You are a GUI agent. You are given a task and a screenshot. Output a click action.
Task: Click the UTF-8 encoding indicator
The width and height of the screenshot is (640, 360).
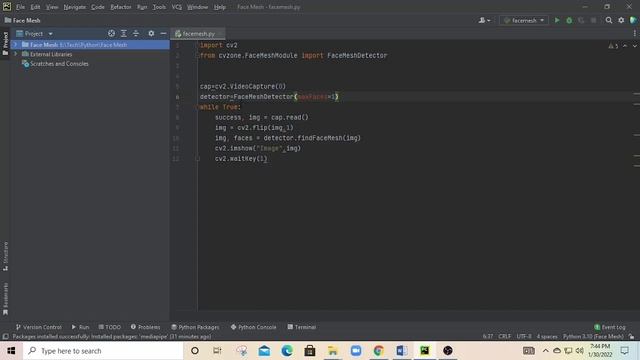(524, 336)
